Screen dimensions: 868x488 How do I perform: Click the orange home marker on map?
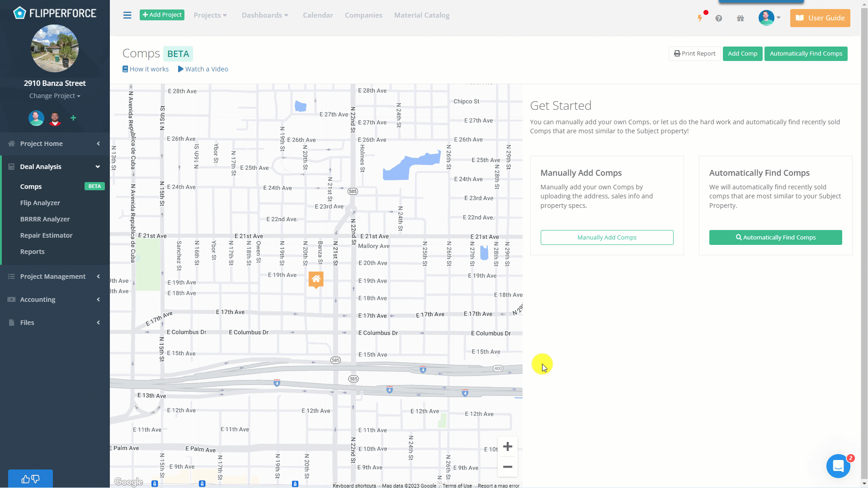(316, 280)
